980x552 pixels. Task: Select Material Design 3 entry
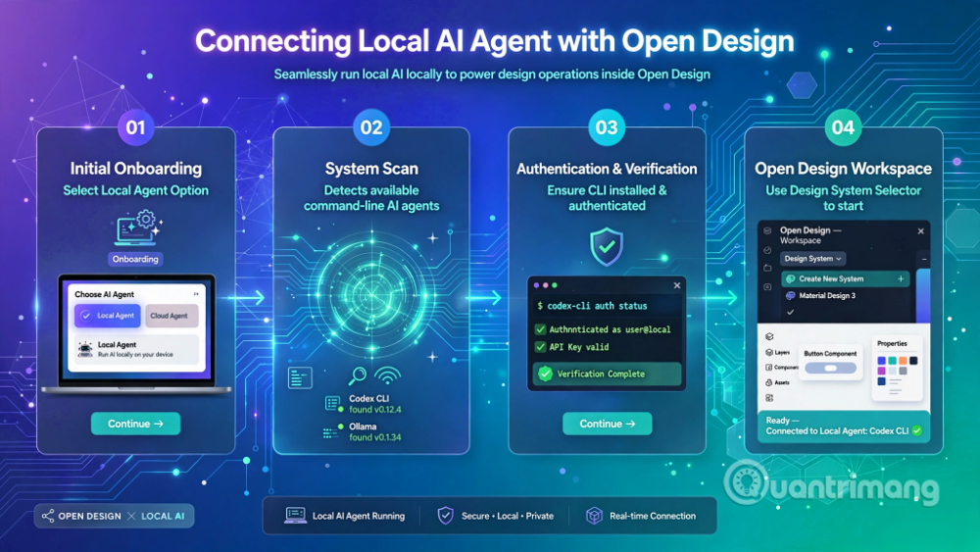click(x=845, y=296)
